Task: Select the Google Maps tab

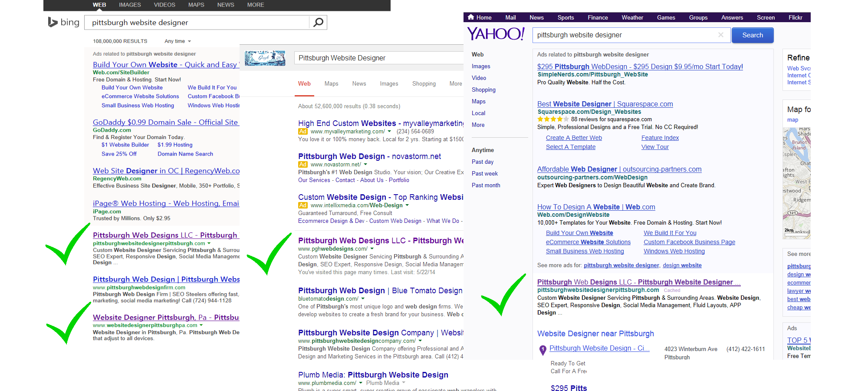Action: 331,84
